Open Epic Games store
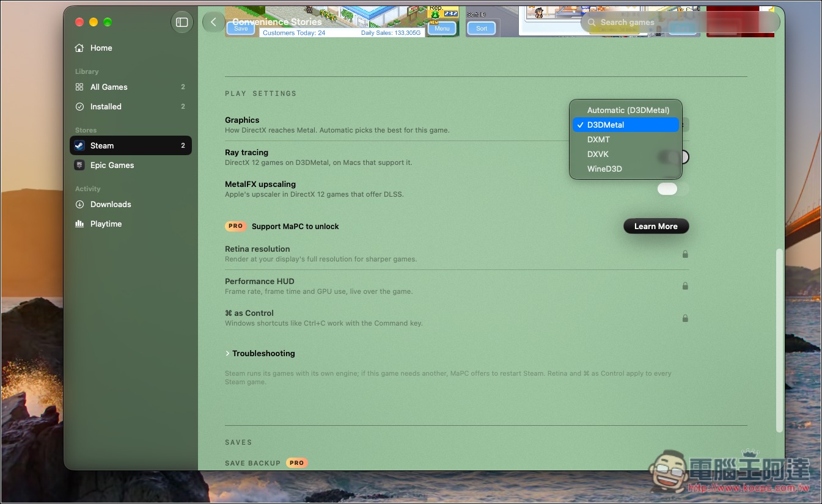The image size is (822, 504). click(x=131, y=165)
